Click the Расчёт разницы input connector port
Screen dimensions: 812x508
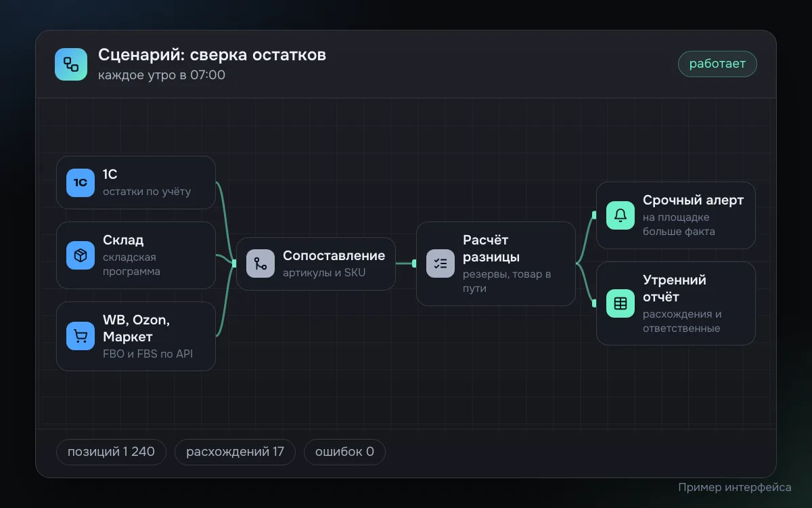[414, 263]
